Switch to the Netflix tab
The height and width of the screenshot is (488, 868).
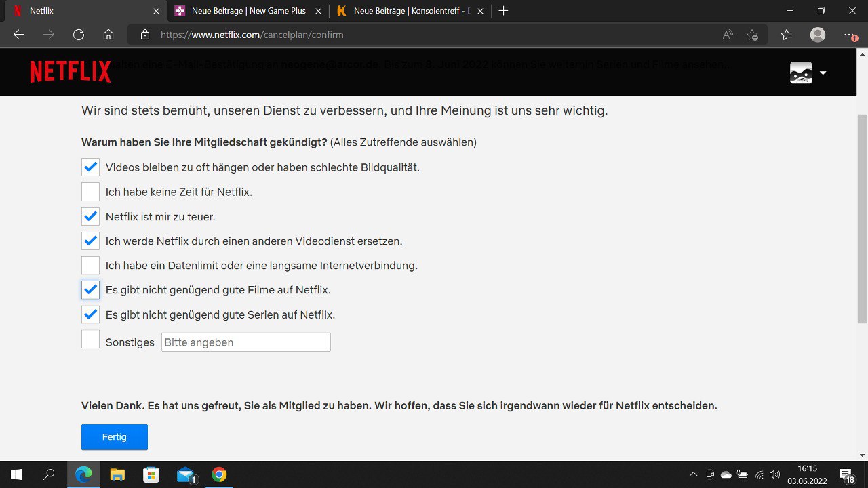(85, 11)
